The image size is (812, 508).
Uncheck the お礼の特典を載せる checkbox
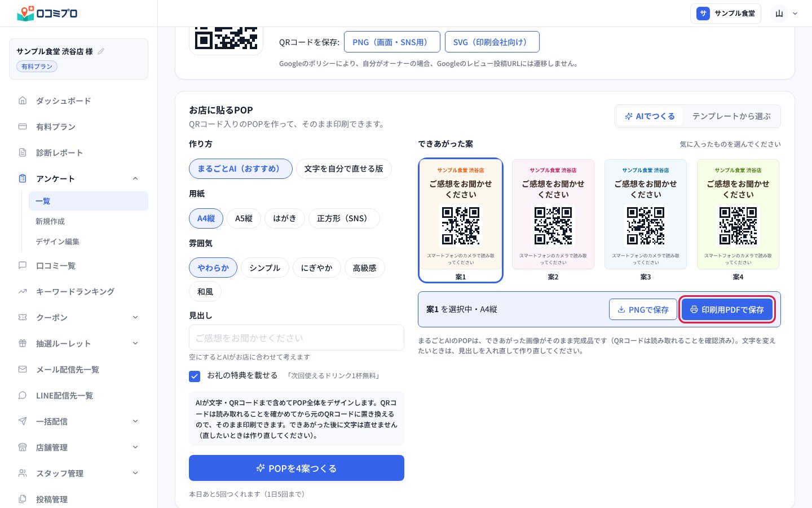click(x=195, y=376)
